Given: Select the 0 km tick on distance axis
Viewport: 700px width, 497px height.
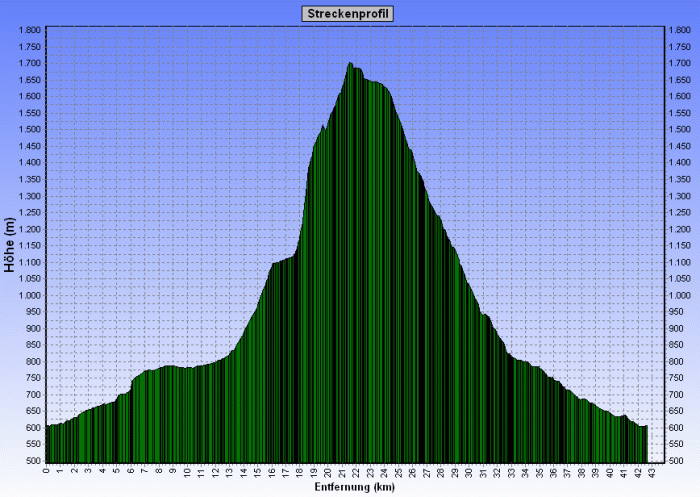Looking at the screenshot, I should (45, 472).
